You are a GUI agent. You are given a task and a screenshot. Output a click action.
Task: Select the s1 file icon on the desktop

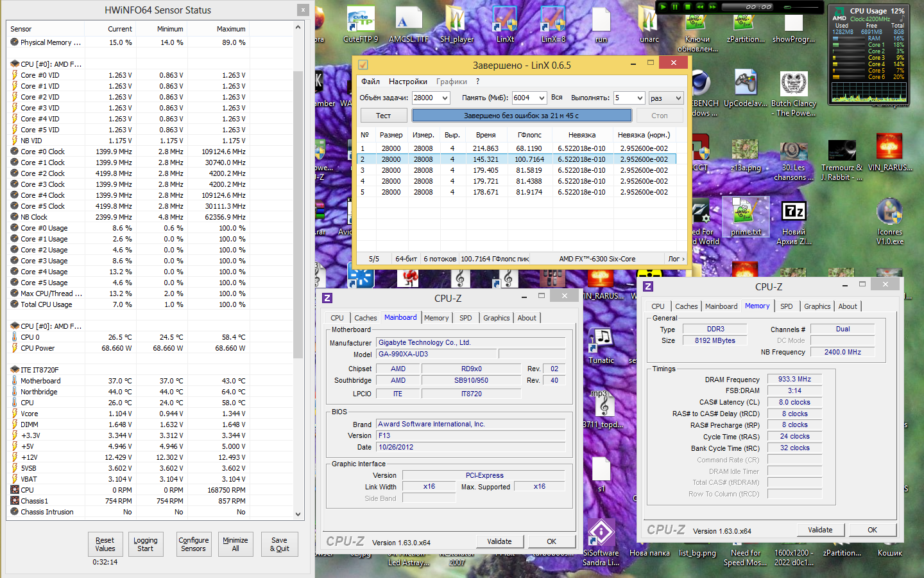click(601, 469)
